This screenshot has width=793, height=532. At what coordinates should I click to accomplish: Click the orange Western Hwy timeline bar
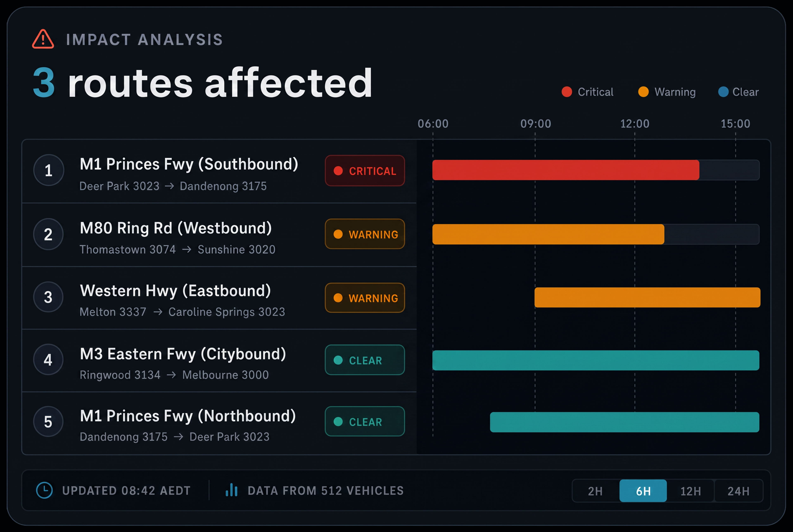tap(647, 298)
